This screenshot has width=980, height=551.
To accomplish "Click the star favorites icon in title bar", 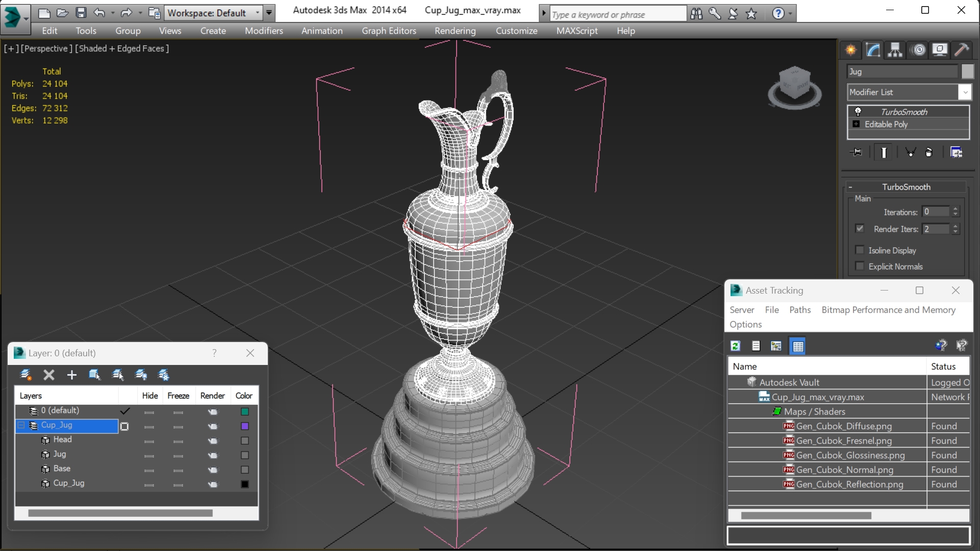I will click(751, 14).
